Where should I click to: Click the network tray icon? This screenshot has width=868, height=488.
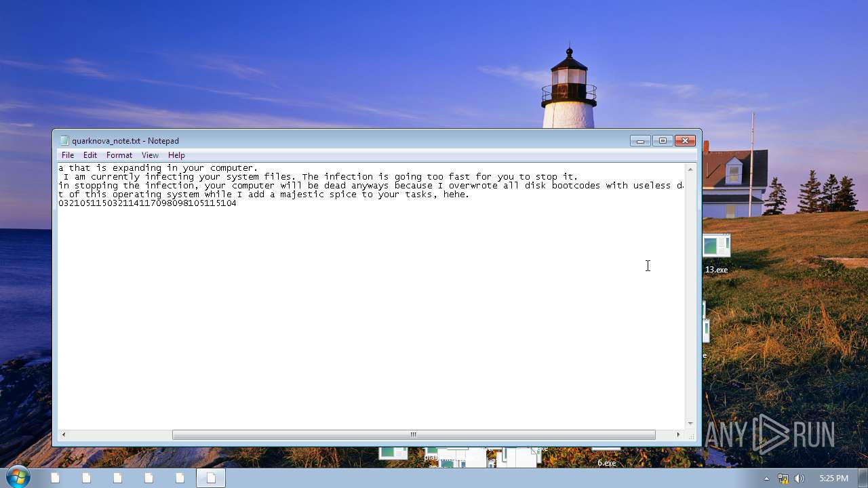click(x=783, y=479)
